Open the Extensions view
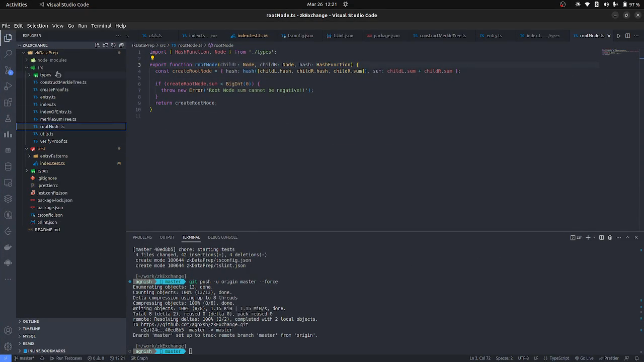The height and width of the screenshot is (362, 644). [8, 103]
